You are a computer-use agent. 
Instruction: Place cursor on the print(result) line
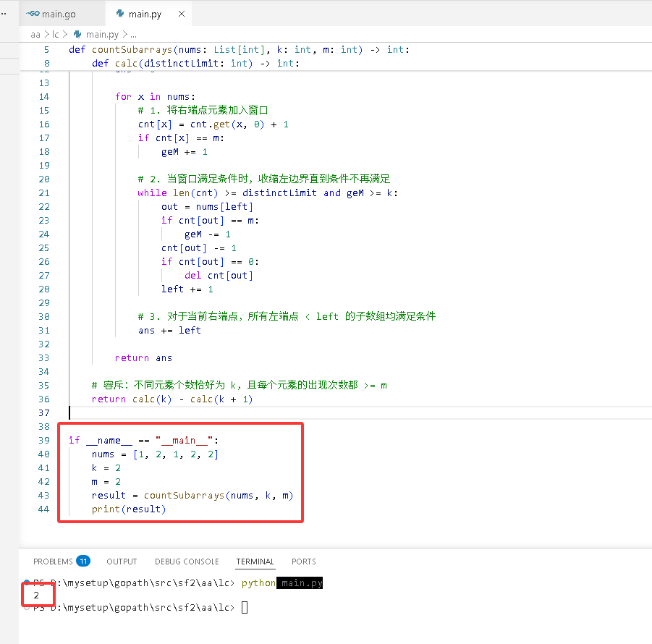point(129,509)
